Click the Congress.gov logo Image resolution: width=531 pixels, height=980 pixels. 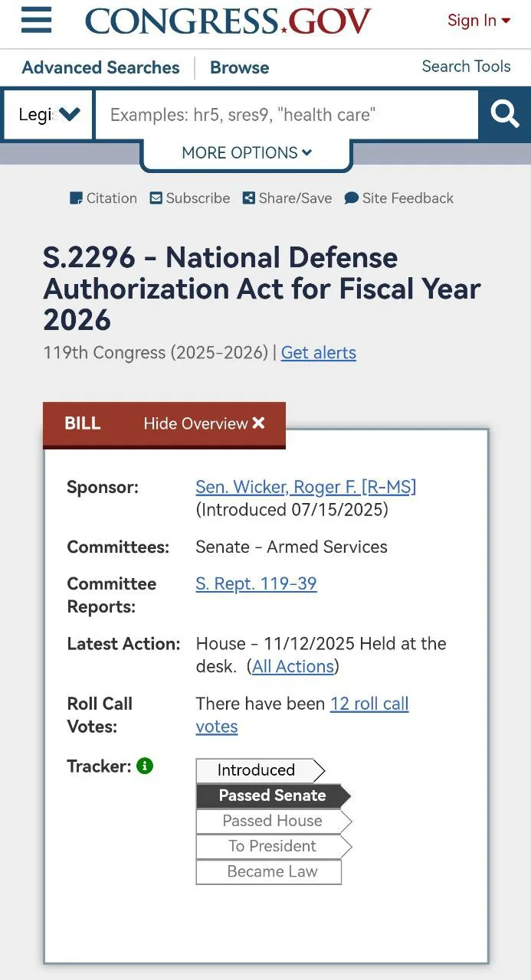[228, 21]
